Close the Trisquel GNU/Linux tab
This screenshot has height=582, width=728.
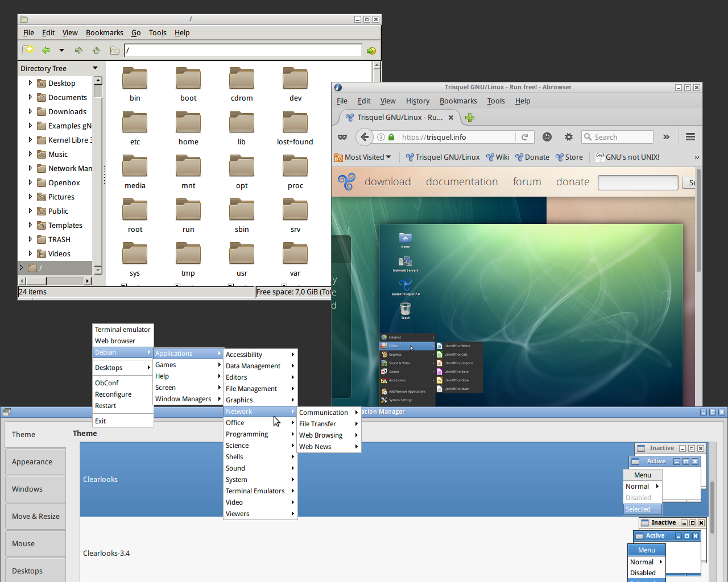tap(451, 118)
